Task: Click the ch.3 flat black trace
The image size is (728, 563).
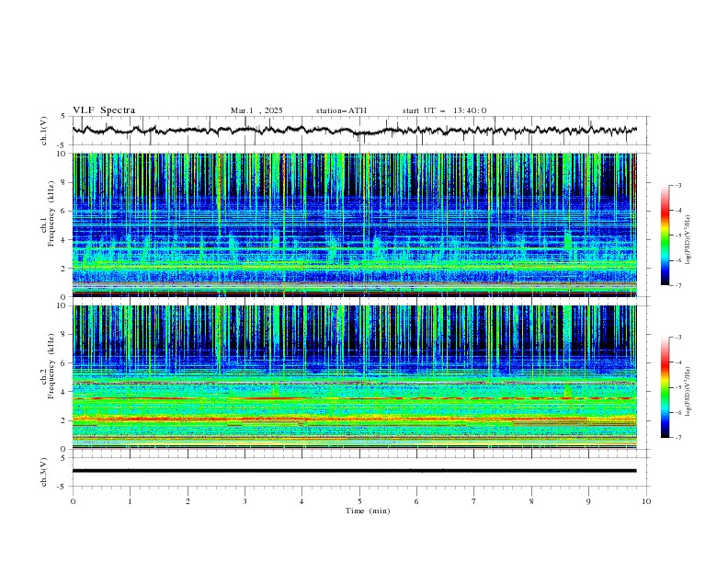Action: click(354, 471)
